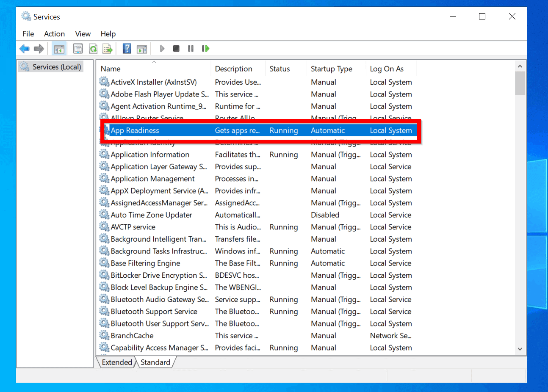
Task: Open the View menu
Action: (83, 34)
